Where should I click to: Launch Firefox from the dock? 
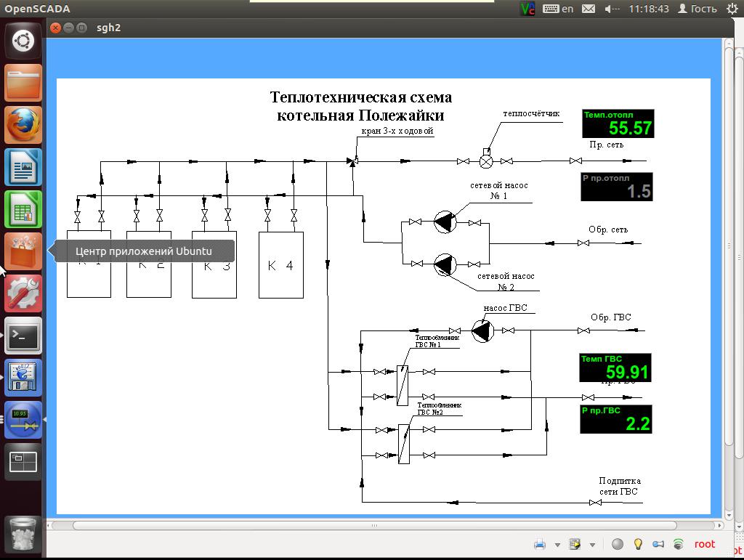(23, 126)
